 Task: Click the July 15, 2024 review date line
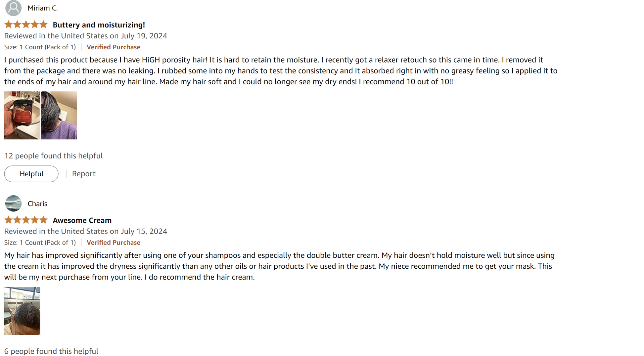(x=85, y=231)
